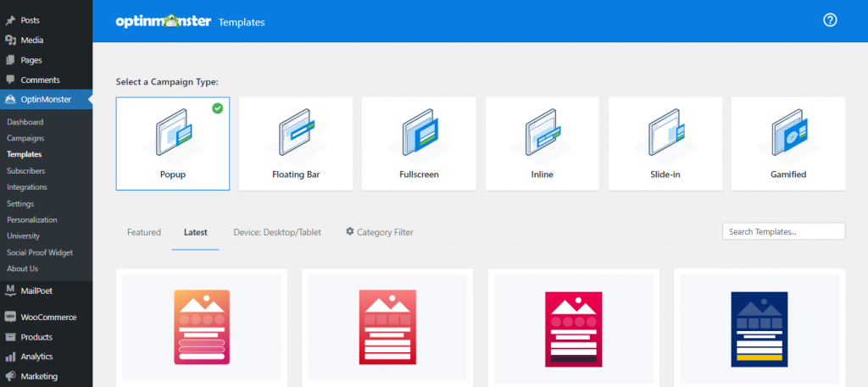Click the WooCommerce icon
Screen dimensions: 868x387
point(10,318)
